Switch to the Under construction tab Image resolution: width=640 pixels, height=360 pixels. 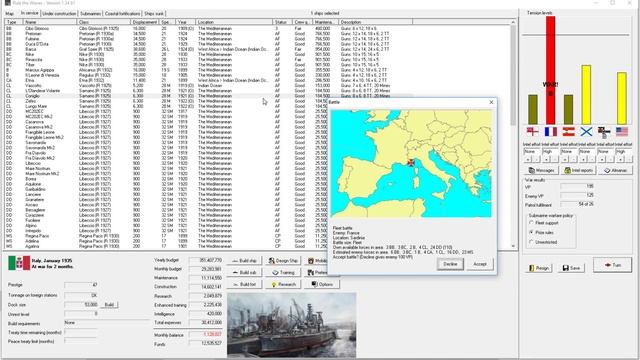click(59, 13)
